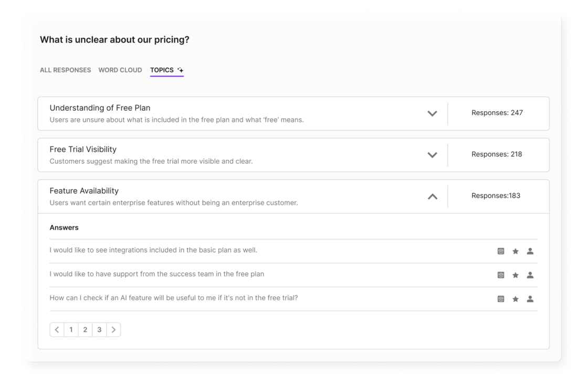Click the previous page arrow in pagination
The height and width of the screenshot is (377, 588).
57,329
